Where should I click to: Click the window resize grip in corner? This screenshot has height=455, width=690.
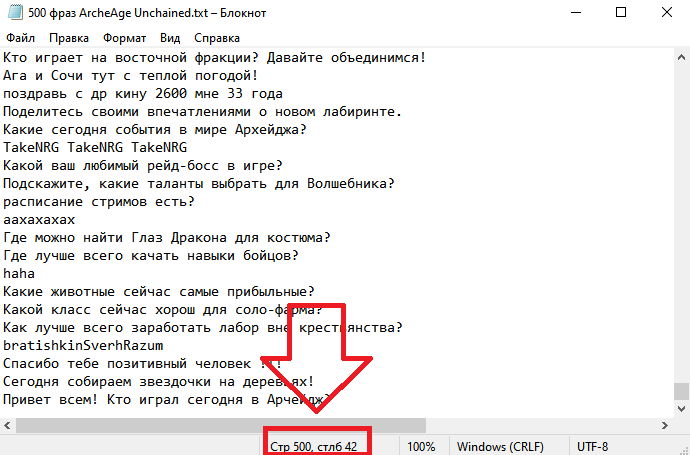click(683, 449)
